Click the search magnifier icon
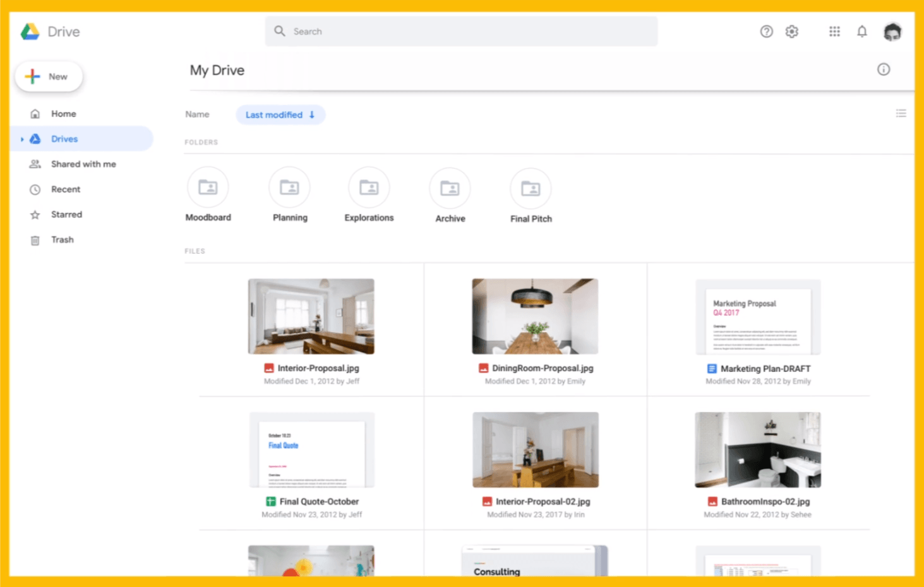The width and height of the screenshot is (924, 587). [x=280, y=31]
